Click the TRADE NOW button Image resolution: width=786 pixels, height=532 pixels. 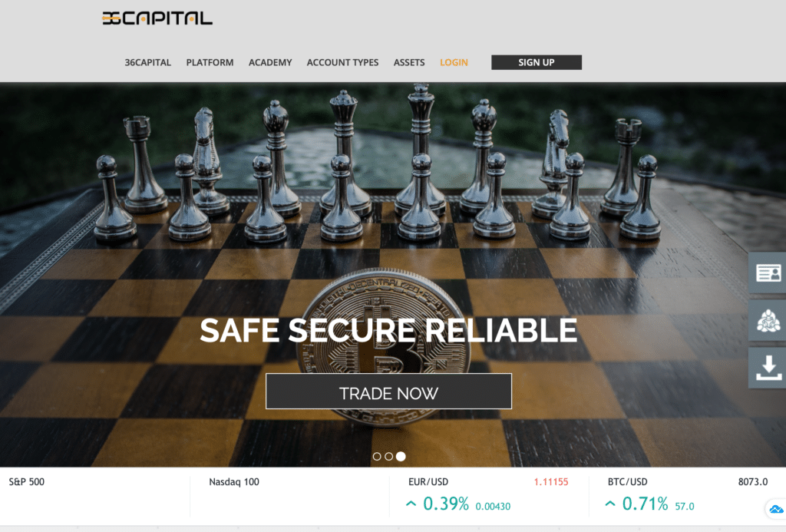(x=388, y=391)
